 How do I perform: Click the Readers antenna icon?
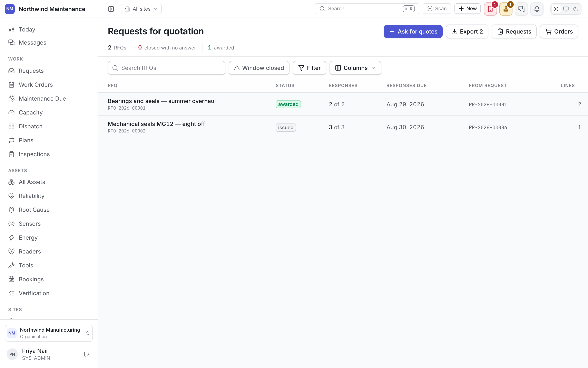coord(11,251)
